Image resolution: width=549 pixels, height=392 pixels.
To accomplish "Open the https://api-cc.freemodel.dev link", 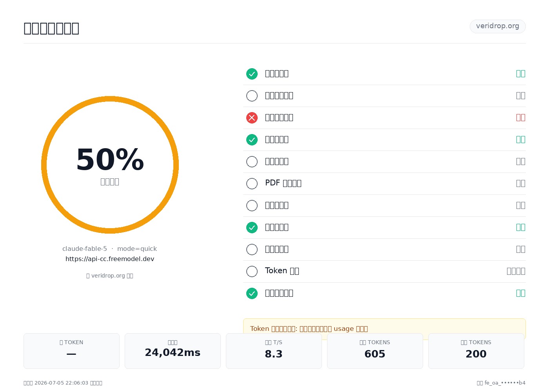I will [x=110, y=259].
